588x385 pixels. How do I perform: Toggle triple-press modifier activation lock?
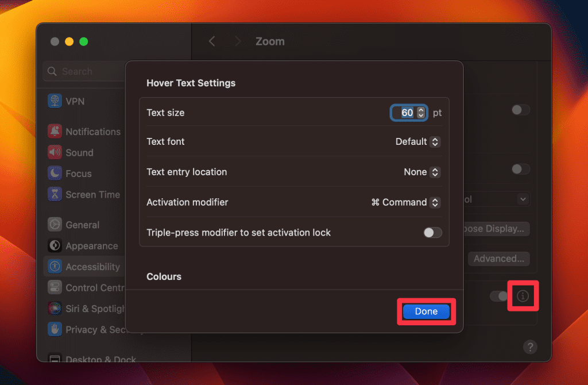pos(432,233)
